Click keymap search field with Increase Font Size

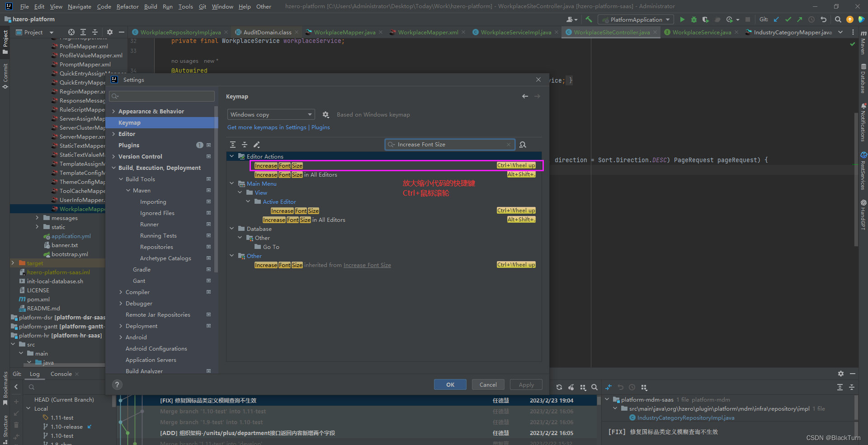tap(449, 145)
